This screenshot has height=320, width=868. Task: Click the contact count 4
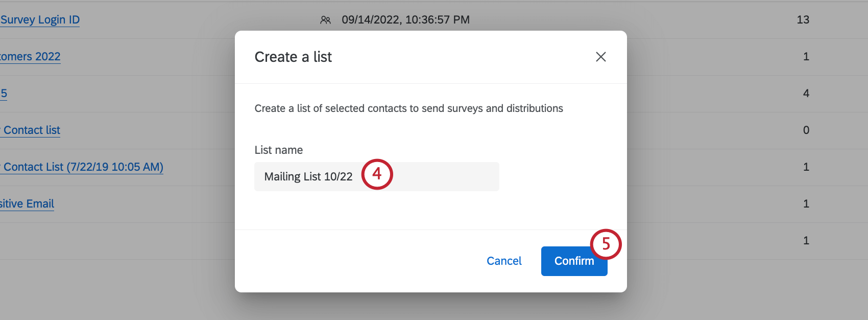[x=806, y=94]
